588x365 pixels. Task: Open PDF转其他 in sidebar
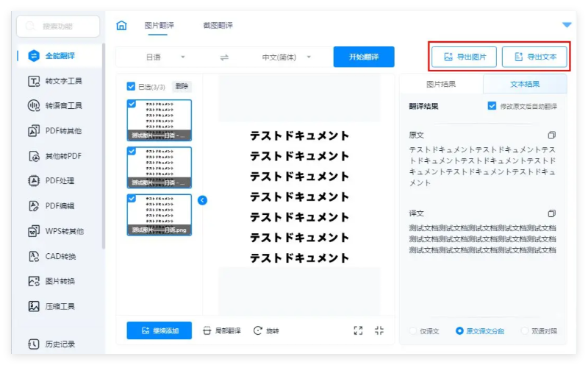click(x=55, y=131)
